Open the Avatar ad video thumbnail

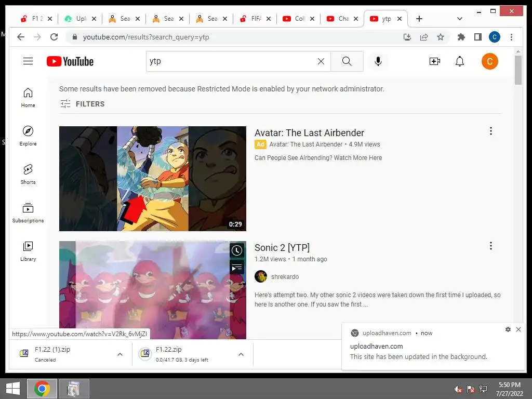[153, 179]
